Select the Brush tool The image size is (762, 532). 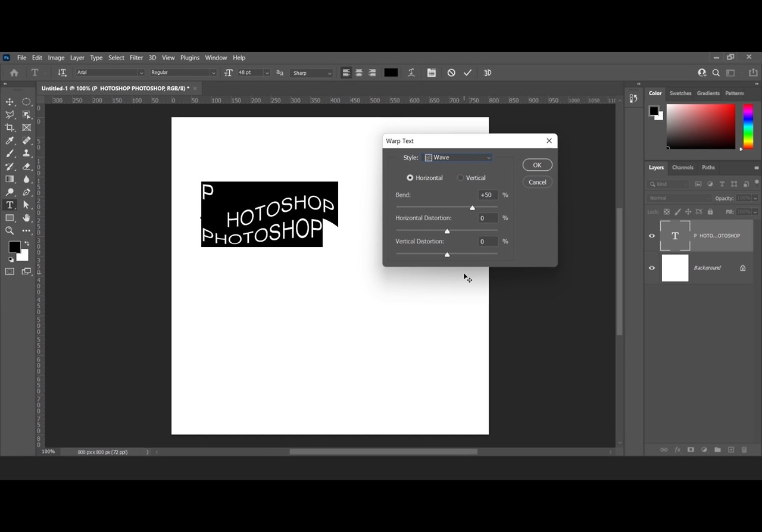(x=10, y=154)
